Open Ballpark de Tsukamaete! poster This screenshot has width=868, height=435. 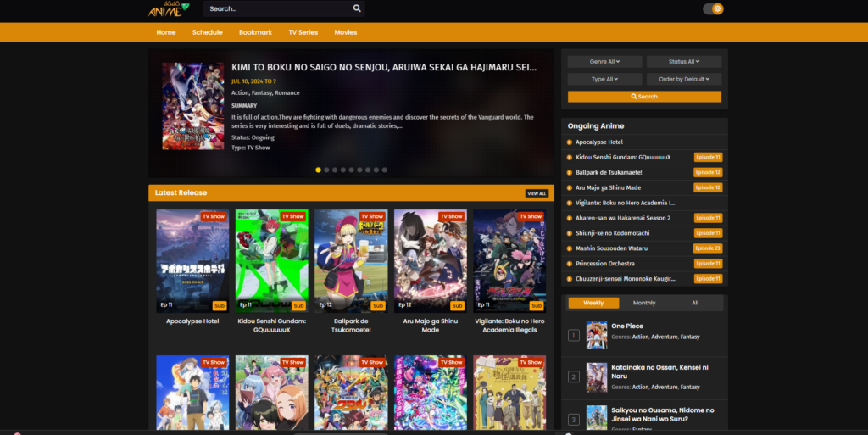[x=351, y=260]
